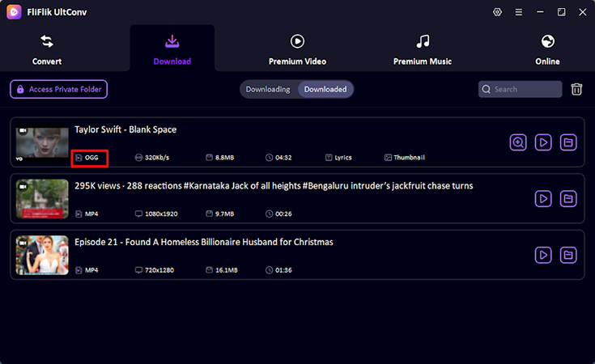595x364 pixels.
Task: Click Episode 21 video thumbnail
Action: 42,255
